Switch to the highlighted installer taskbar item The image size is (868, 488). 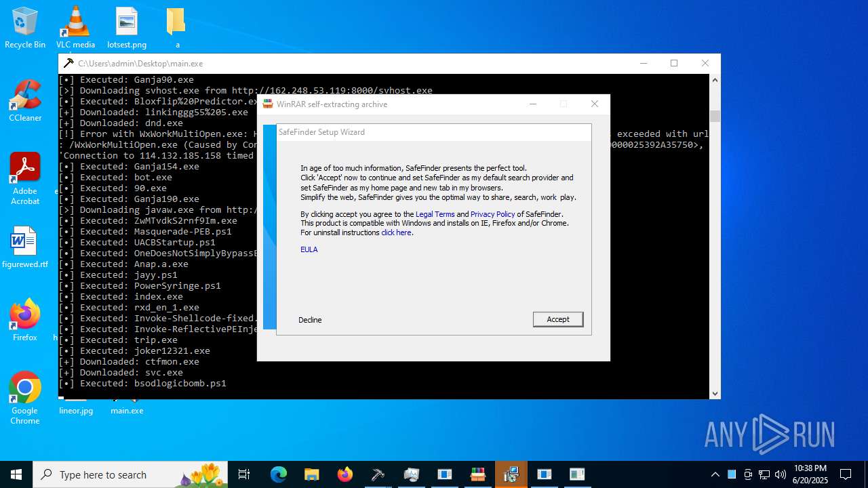pos(511,474)
